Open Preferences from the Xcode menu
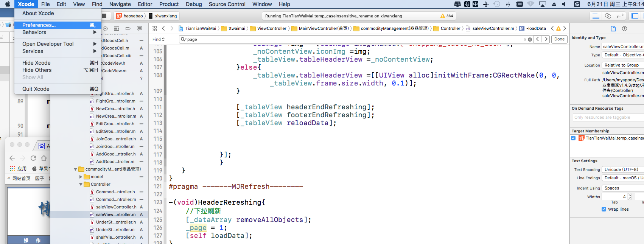The height and width of the screenshot is (244, 644). [x=58, y=25]
